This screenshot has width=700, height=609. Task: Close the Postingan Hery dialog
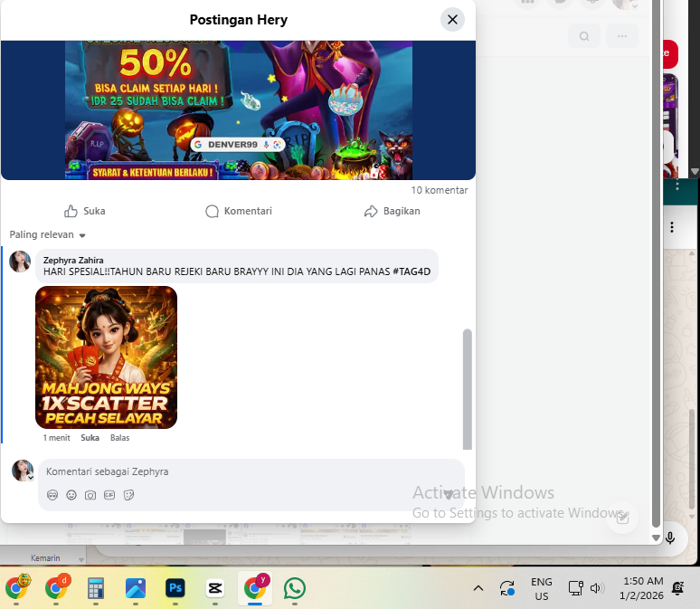(x=452, y=20)
